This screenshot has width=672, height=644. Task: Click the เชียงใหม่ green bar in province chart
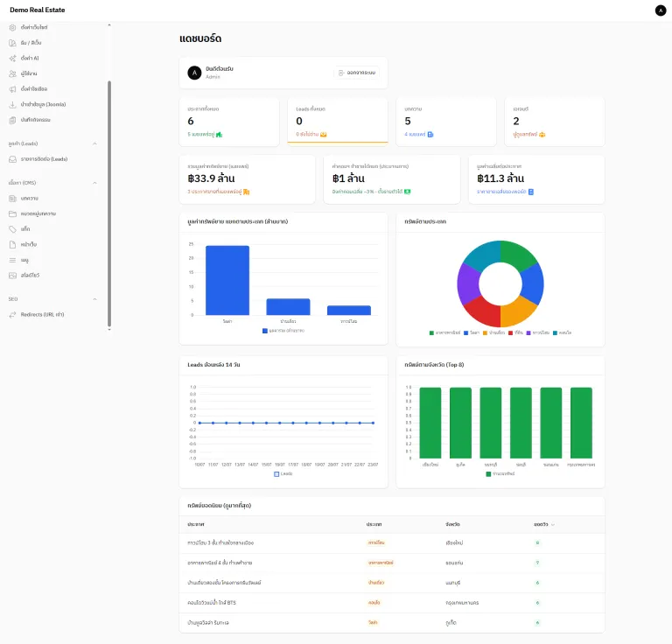tap(430, 423)
